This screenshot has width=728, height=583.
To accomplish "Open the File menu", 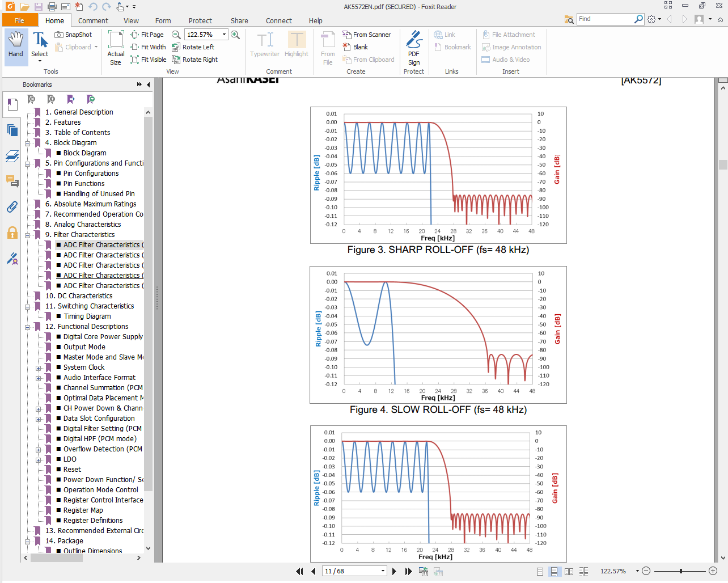I will coord(19,20).
